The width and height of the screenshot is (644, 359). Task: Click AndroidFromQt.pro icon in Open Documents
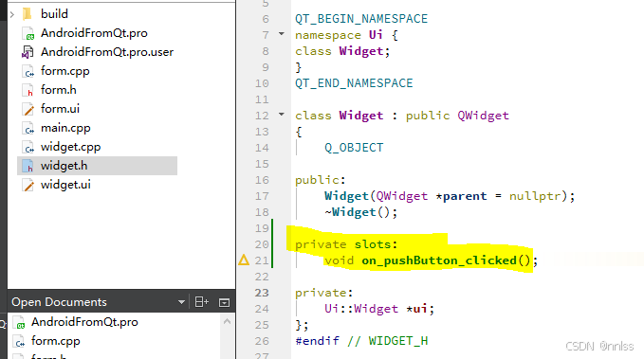19,322
